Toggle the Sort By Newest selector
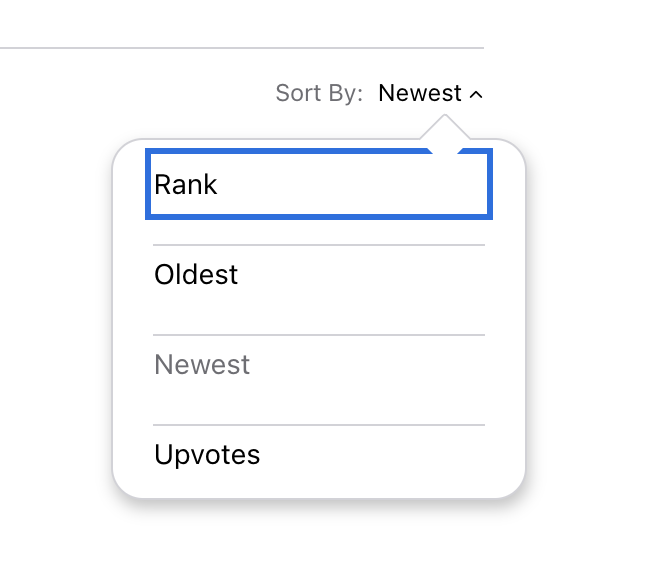The height and width of the screenshot is (586, 660). pos(430,94)
